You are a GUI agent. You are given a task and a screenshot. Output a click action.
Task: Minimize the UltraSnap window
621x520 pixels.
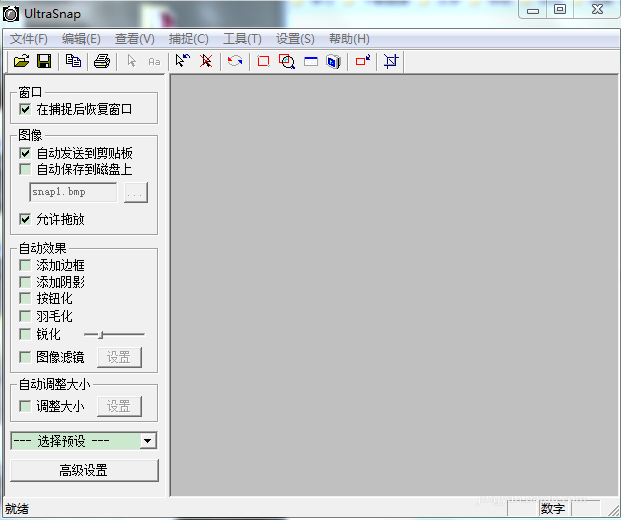pos(533,9)
